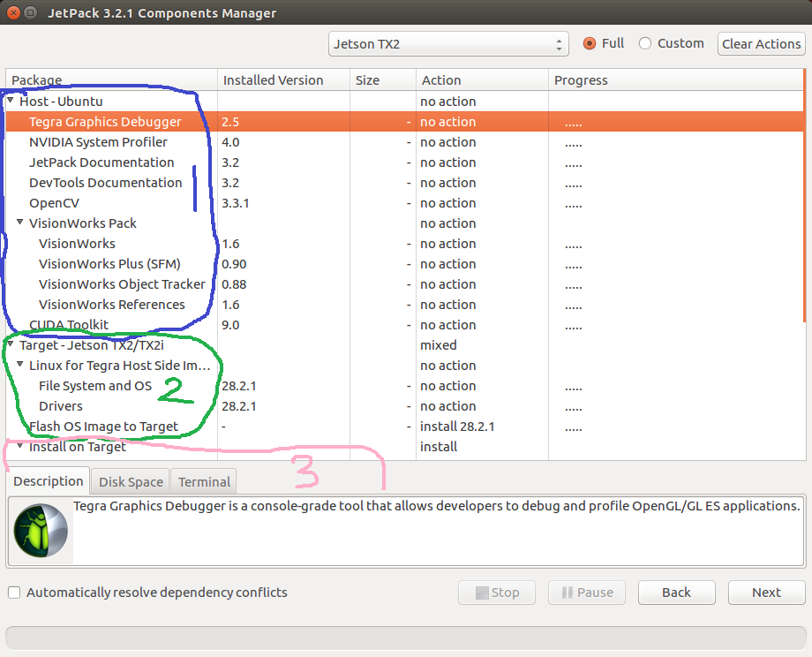This screenshot has width=812, height=657.
Task: Collapse the Install on Target group
Action: pyautogui.click(x=19, y=446)
